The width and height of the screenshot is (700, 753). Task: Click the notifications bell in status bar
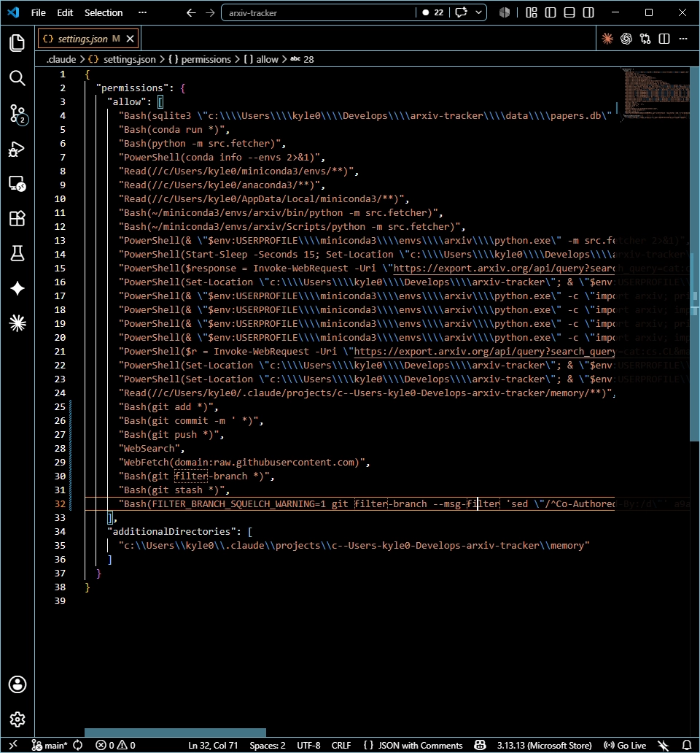687,745
